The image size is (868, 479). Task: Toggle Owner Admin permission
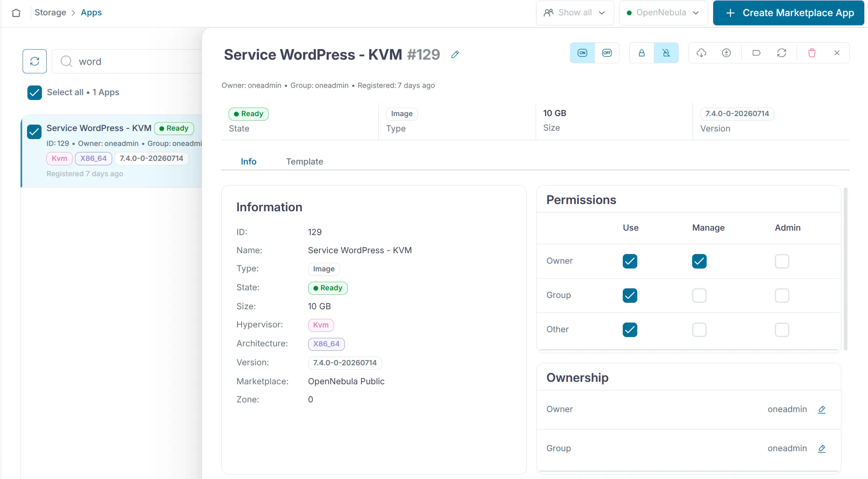782,261
